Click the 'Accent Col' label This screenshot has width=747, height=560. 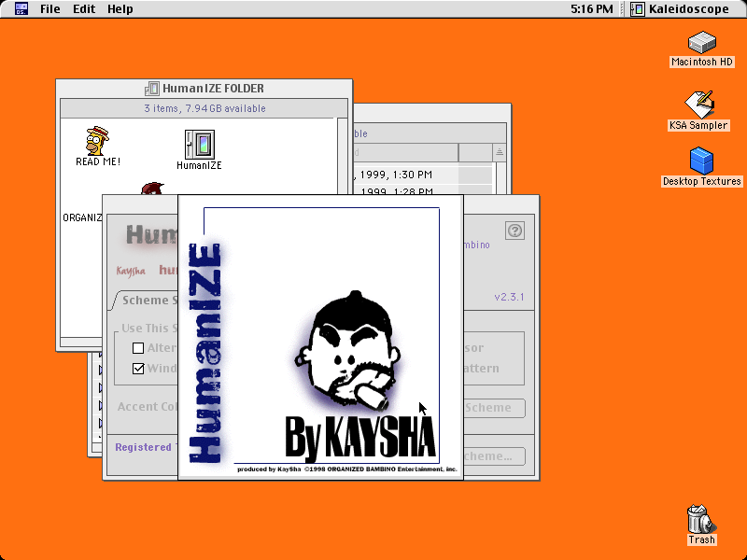148,407
